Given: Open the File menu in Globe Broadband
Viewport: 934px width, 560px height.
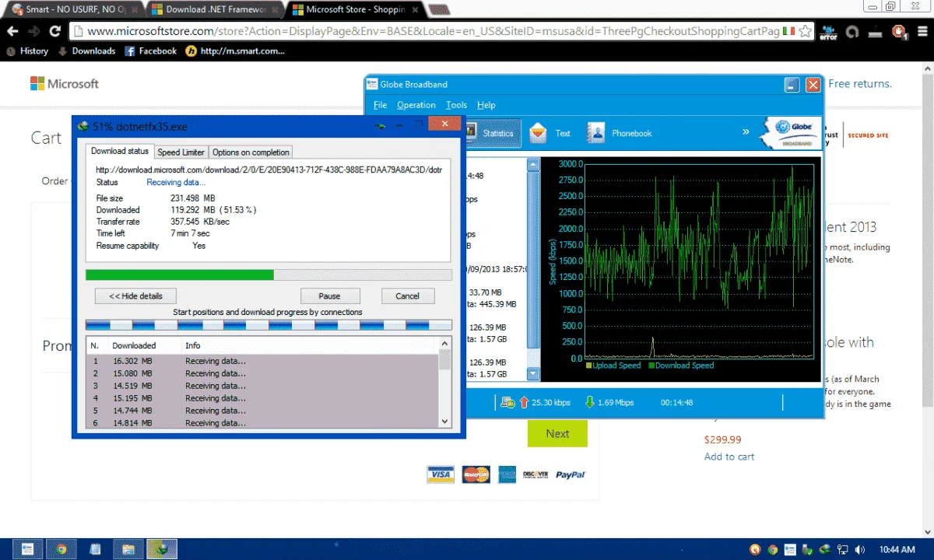Looking at the screenshot, I should click(x=380, y=105).
